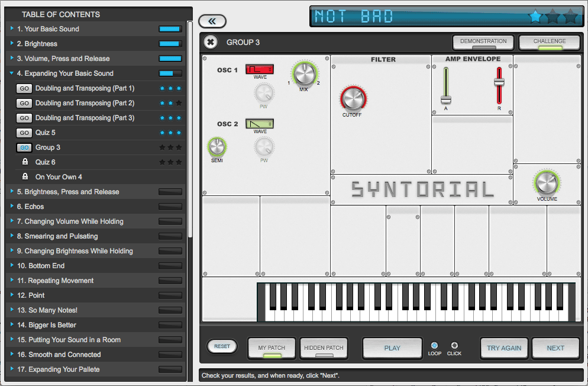Click the master Volume knob
Viewport: 588px width, 386px height.
pyautogui.click(x=547, y=183)
